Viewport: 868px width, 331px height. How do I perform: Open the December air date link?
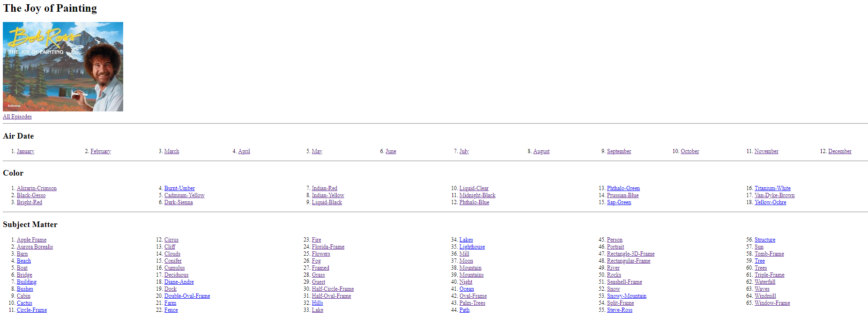(x=839, y=151)
